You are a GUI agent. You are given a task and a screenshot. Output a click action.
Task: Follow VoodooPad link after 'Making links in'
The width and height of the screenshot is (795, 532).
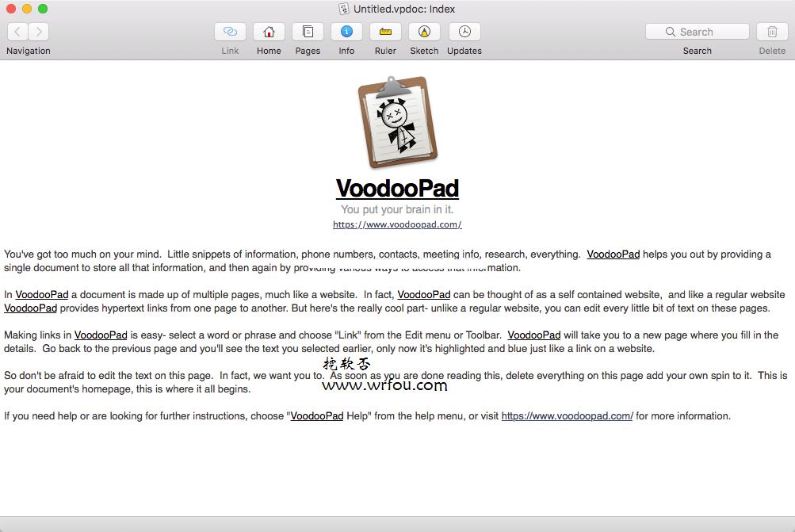101,335
